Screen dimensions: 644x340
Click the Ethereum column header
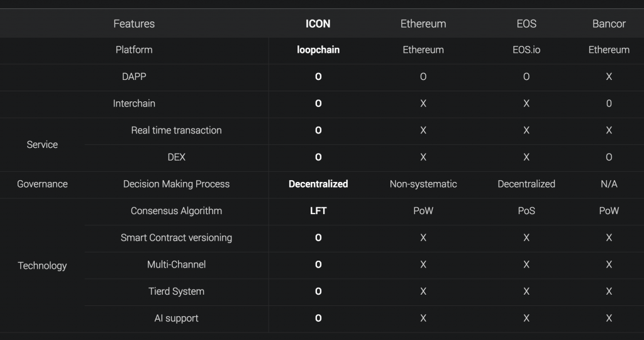click(x=423, y=24)
